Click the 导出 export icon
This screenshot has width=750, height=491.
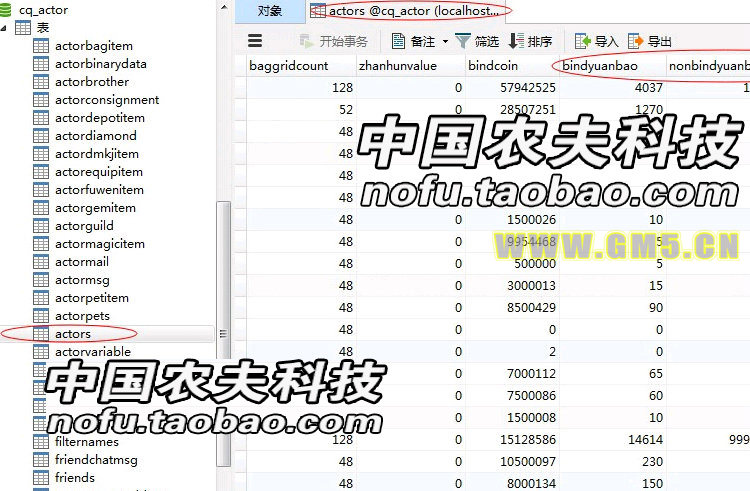[636, 42]
